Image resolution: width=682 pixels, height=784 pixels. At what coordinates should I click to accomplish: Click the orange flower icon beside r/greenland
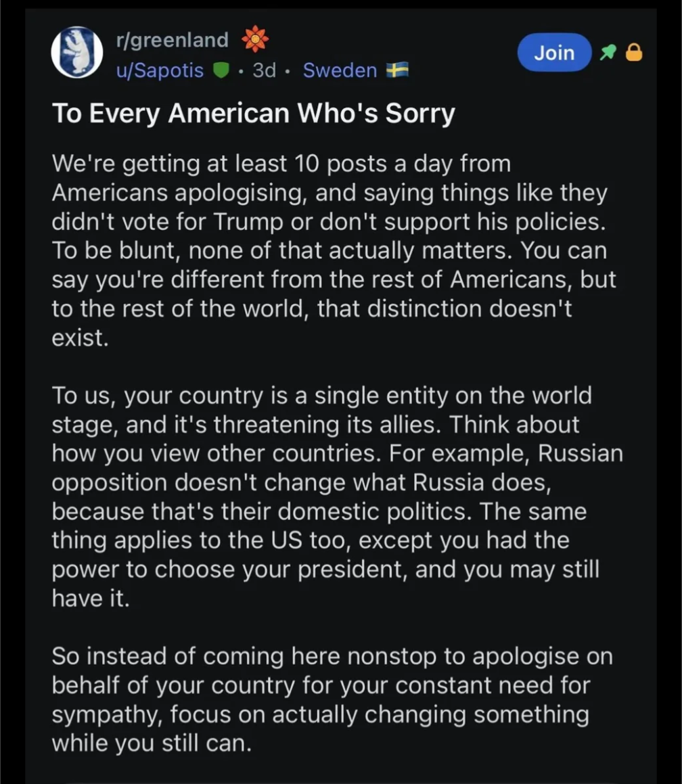256,39
